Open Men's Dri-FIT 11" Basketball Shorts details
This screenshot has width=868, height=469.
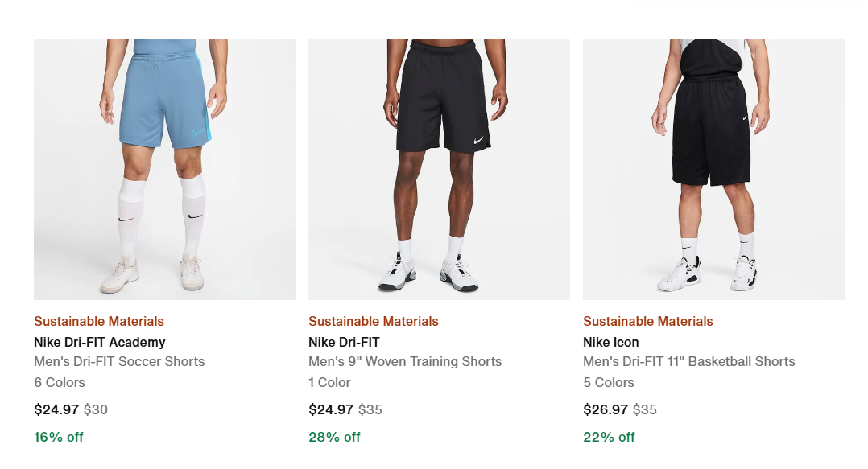click(x=688, y=362)
